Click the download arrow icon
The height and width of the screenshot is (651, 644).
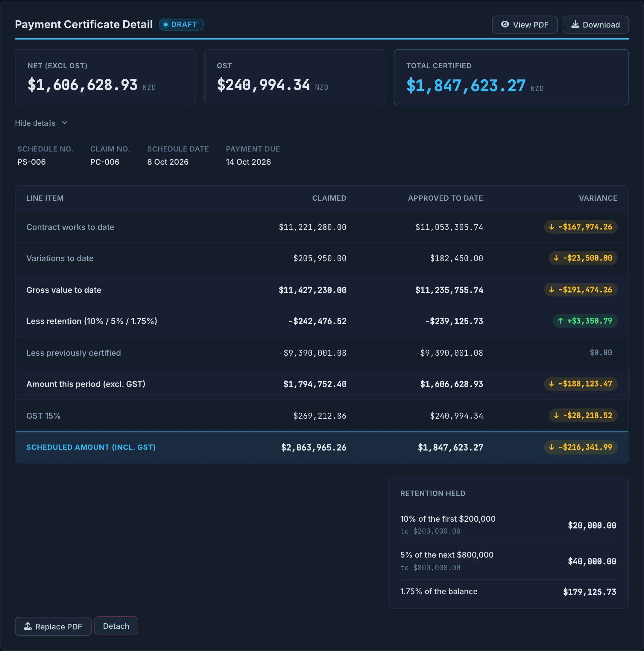pyautogui.click(x=575, y=24)
